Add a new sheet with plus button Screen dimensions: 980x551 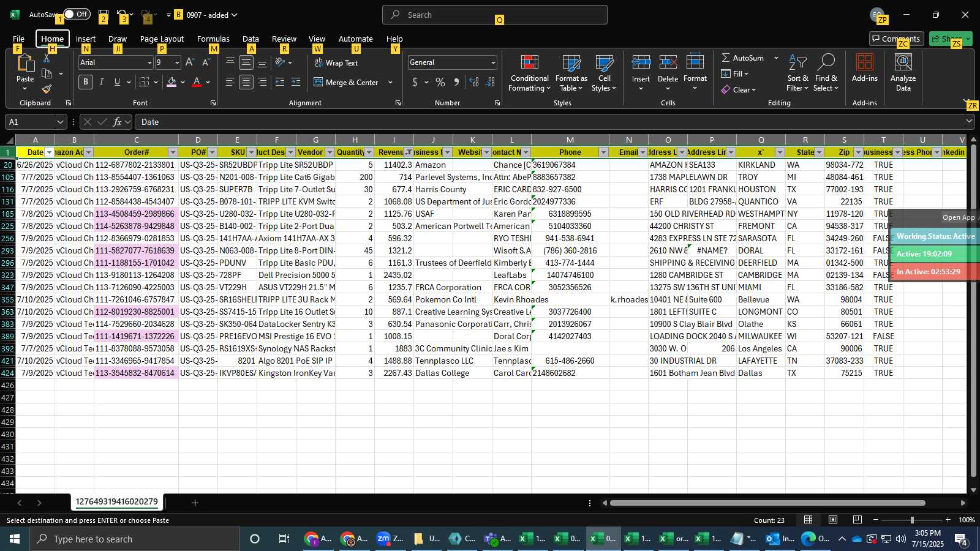pos(195,503)
